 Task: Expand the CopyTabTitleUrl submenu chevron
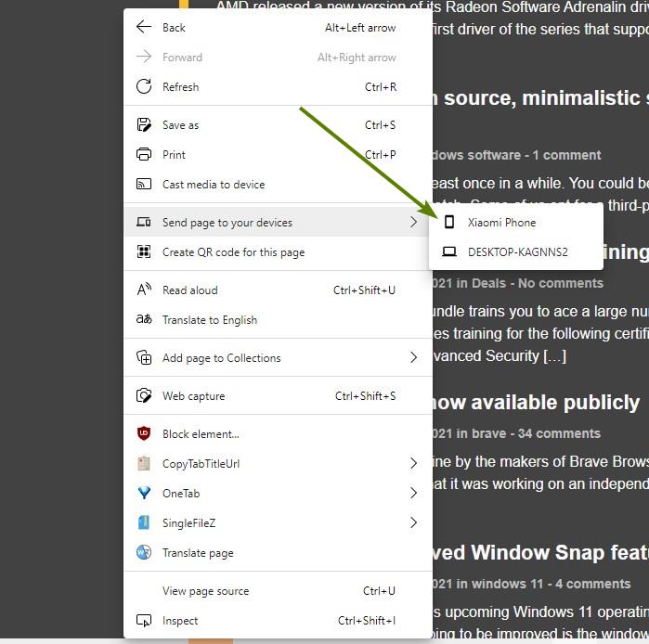click(x=413, y=463)
